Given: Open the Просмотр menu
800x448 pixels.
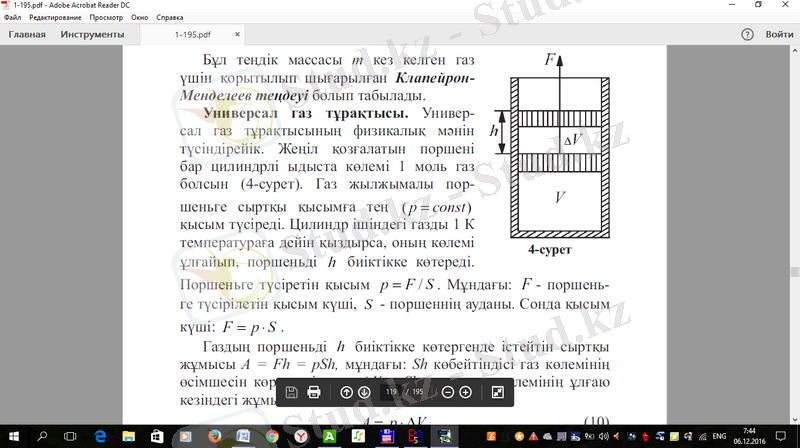Looking at the screenshot, I should [106, 17].
